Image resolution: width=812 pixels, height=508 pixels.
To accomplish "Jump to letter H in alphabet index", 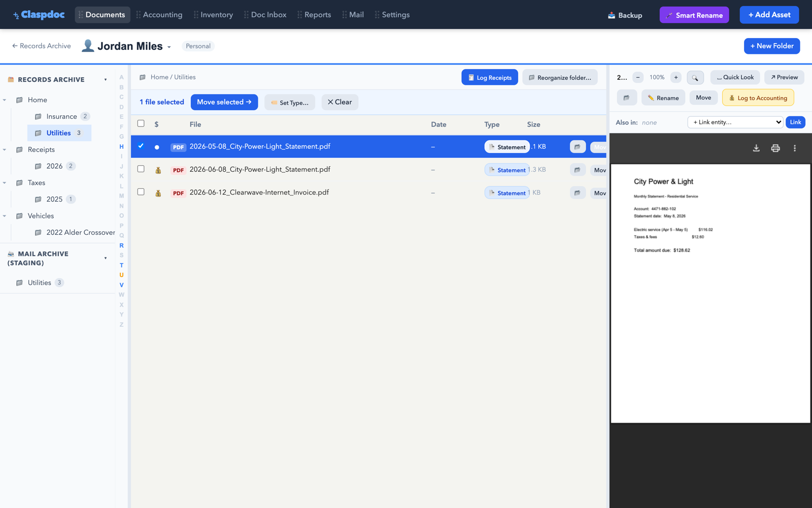I will (x=121, y=147).
